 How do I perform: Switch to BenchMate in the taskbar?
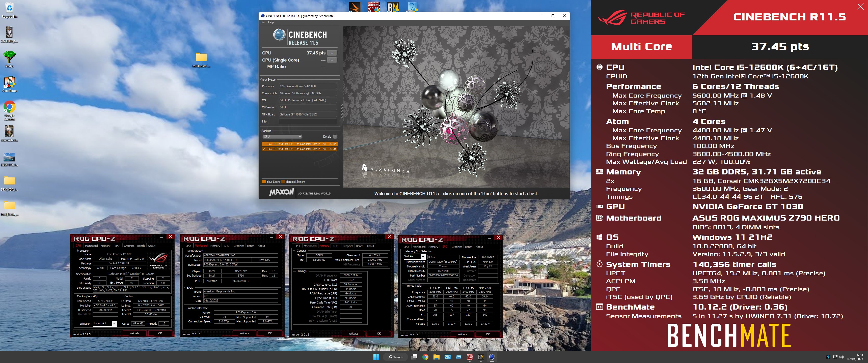coord(481,357)
